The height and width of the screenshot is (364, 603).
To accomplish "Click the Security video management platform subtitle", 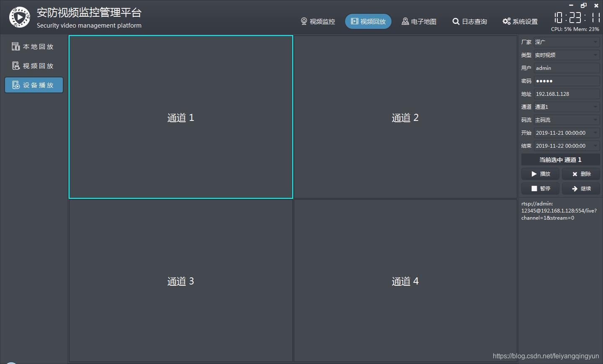I will tap(89, 26).
